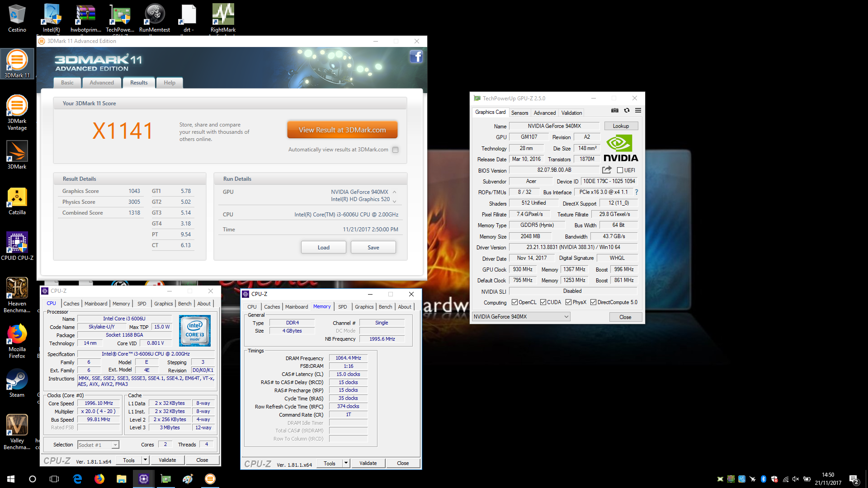Launch Valley Benchmark desktop icon
This screenshot has width=868, height=488.
[17, 432]
